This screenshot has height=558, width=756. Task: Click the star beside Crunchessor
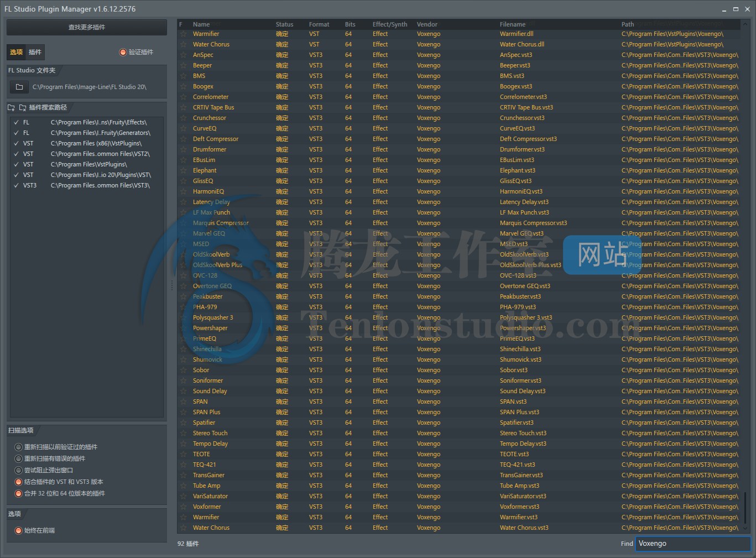[x=183, y=118]
